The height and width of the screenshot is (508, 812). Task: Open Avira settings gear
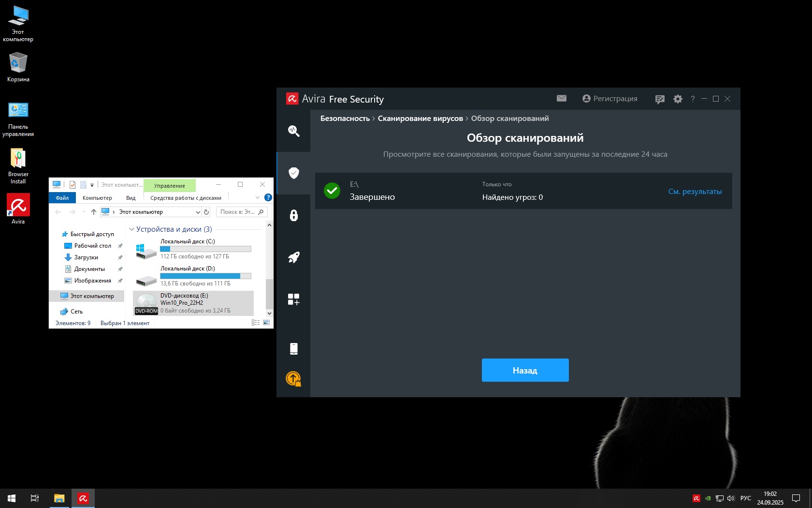[678, 99]
